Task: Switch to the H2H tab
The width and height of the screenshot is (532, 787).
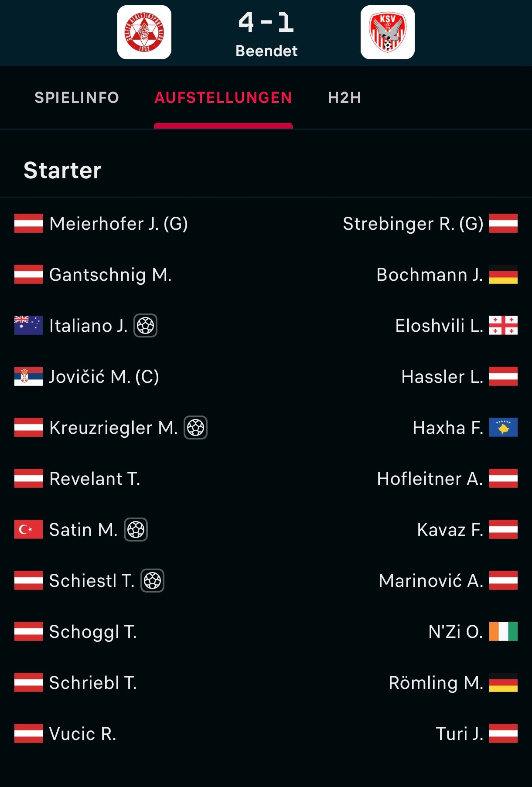Action: click(344, 98)
